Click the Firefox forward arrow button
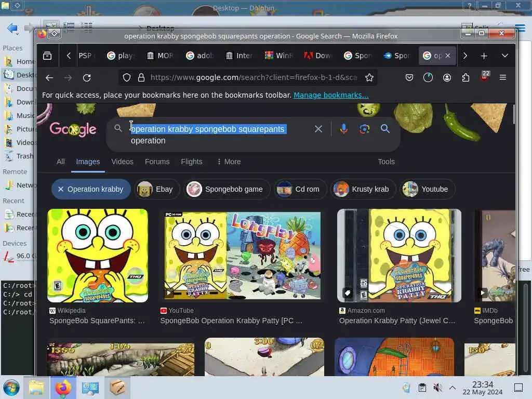This screenshot has height=399, width=532. tap(68, 78)
